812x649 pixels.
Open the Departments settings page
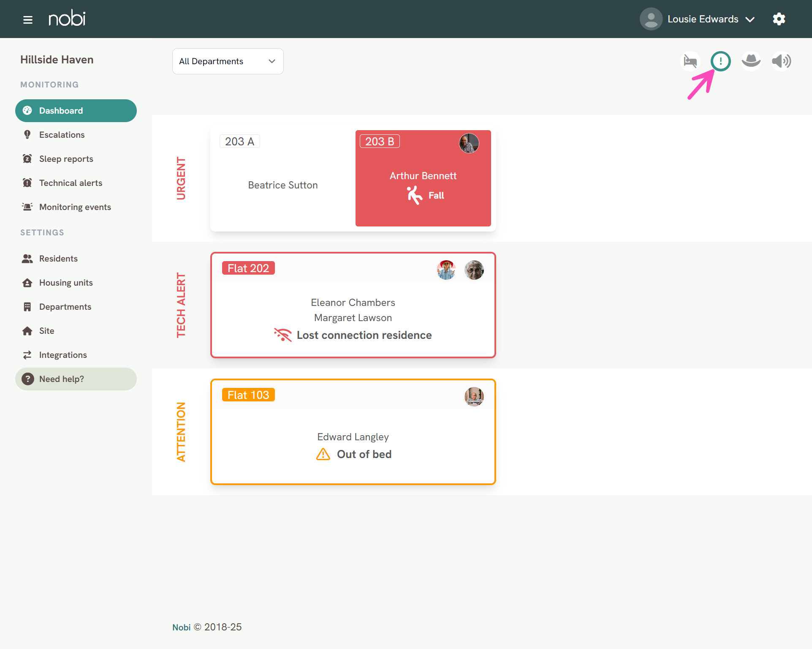click(65, 306)
